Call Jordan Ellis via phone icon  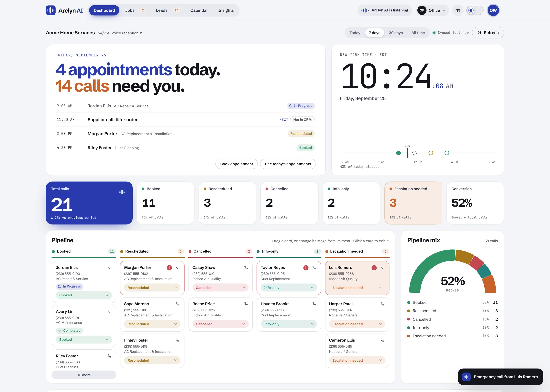[109, 267]
